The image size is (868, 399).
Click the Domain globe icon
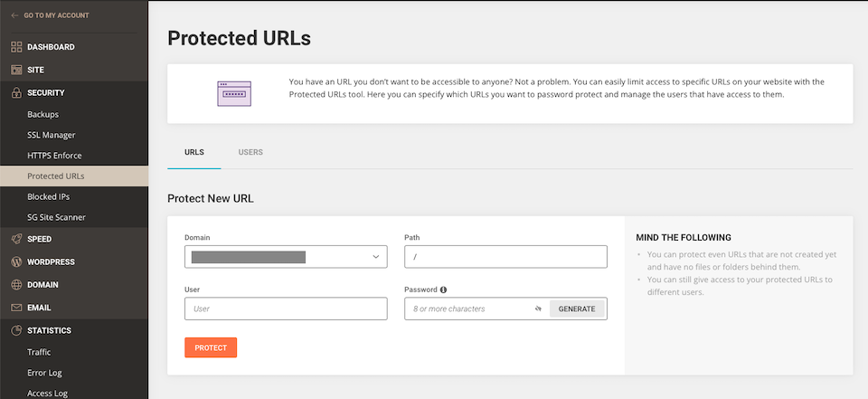click(16, 284)
